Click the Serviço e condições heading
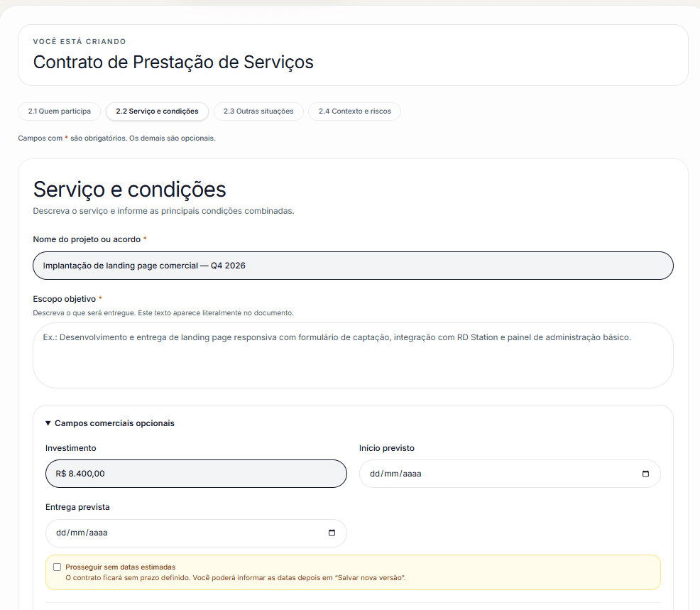The image size is (700, 610). coord(129,190)
